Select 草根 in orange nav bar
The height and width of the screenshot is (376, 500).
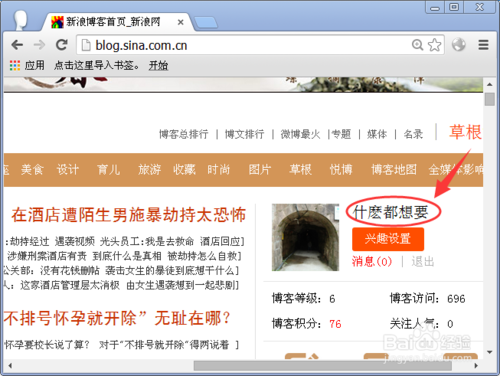tap(300, 170)
